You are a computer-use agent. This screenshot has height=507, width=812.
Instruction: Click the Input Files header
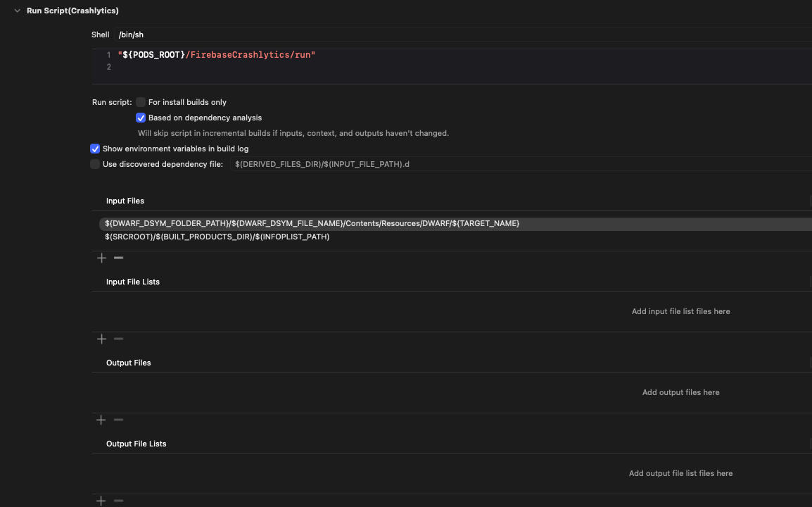pyautogui.click(x=125, y=201)
